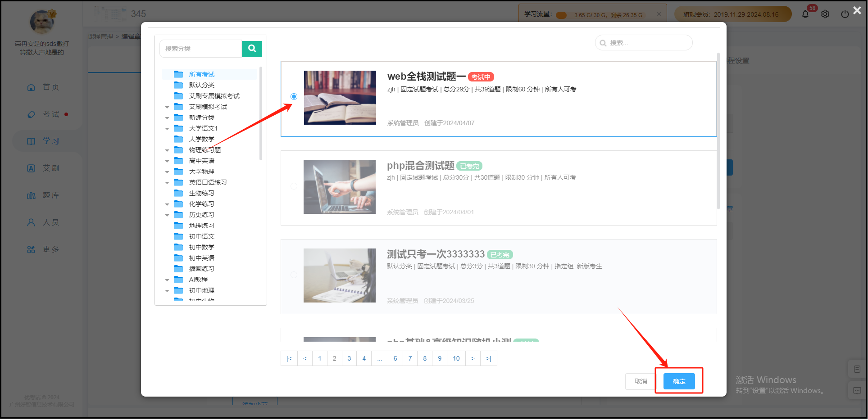Expand the 艾刷模拟考试 tree node
Screen dimensions: 868x420
(x=167, y=107)
